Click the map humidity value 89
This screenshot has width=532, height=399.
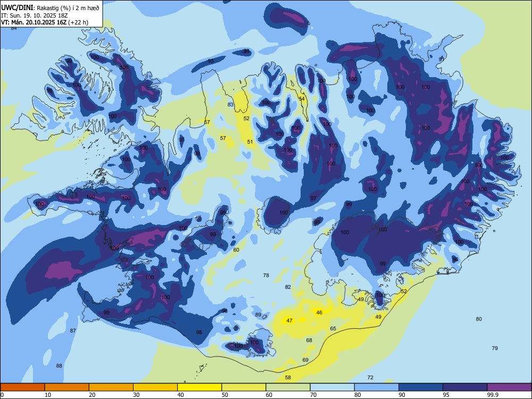tap(258, 315)
